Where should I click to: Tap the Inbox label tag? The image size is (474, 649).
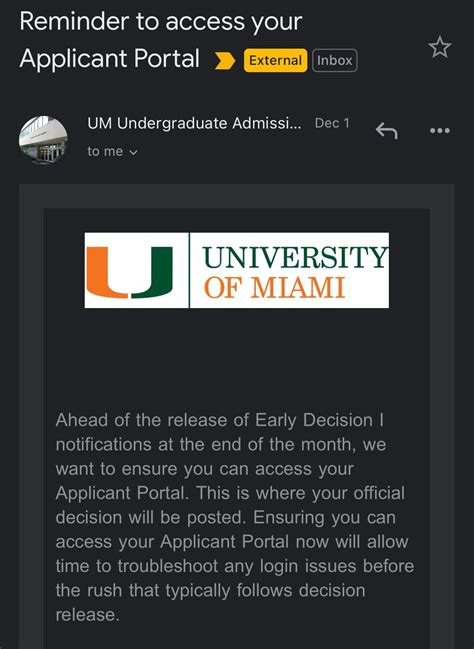pos(334,60)
